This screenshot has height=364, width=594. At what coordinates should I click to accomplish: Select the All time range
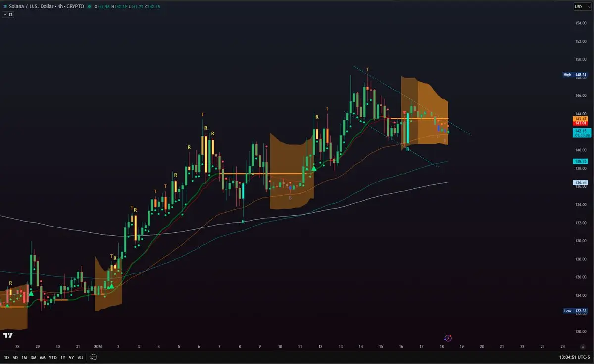pos(80,357)
